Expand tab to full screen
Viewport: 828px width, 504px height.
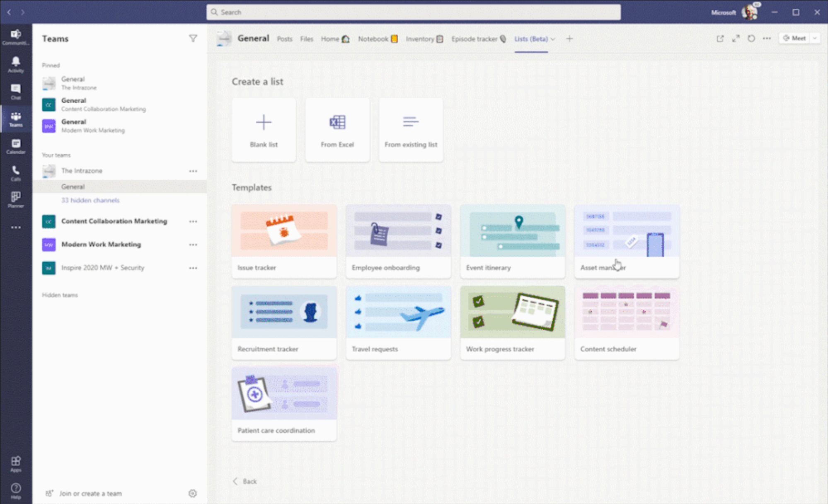(736, 39)
